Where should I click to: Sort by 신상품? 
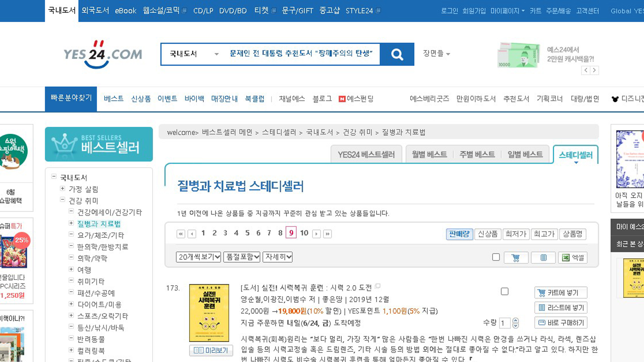coord(488,234)
